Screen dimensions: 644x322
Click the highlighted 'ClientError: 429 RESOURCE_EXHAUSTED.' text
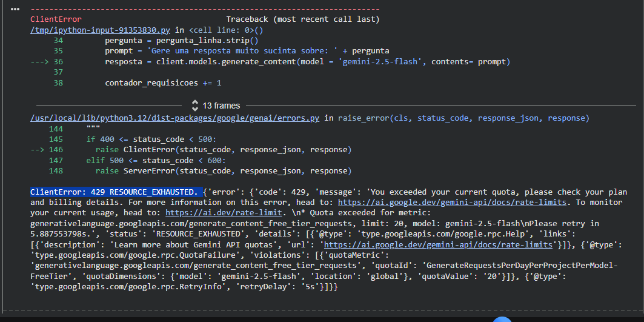pos(114,192)
